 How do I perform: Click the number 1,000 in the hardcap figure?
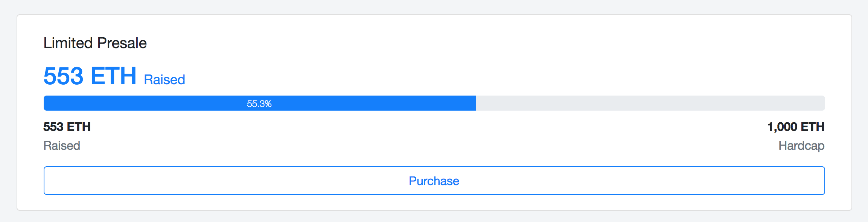782,127
